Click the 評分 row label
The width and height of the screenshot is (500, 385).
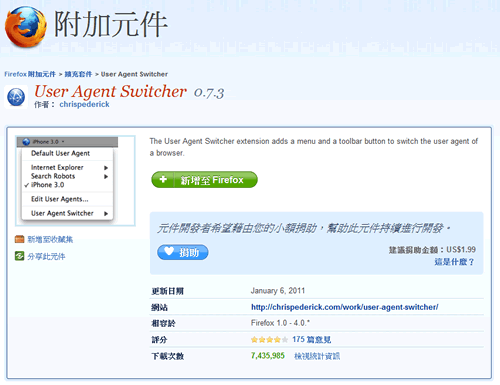pos(159,340)
